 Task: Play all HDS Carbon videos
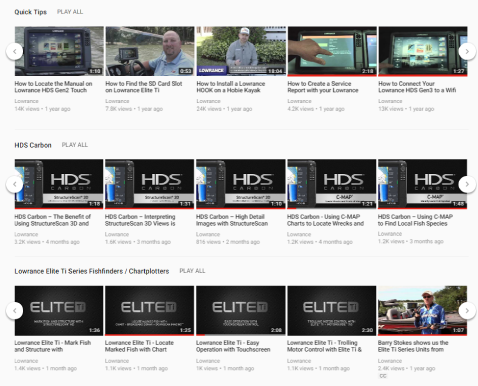point(75,145)
